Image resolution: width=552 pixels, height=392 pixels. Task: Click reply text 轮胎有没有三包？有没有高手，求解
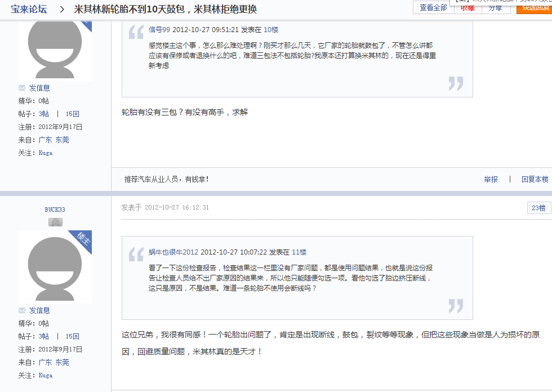[x=185, y=112]
